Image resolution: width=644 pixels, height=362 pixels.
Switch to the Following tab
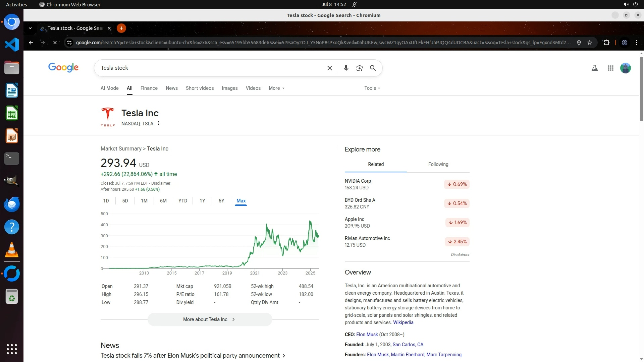point(438,164)
